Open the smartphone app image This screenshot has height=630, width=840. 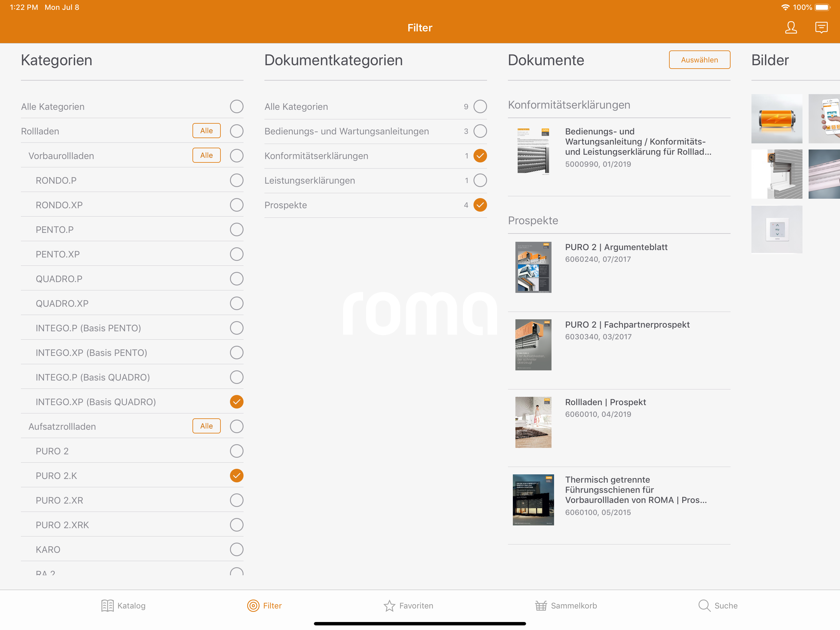824,119
